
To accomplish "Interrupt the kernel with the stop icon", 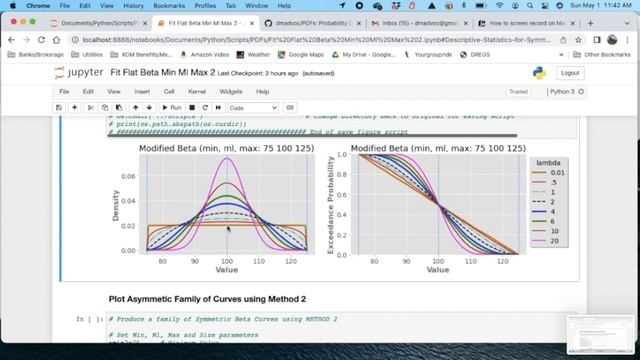I will pos(192,108).
